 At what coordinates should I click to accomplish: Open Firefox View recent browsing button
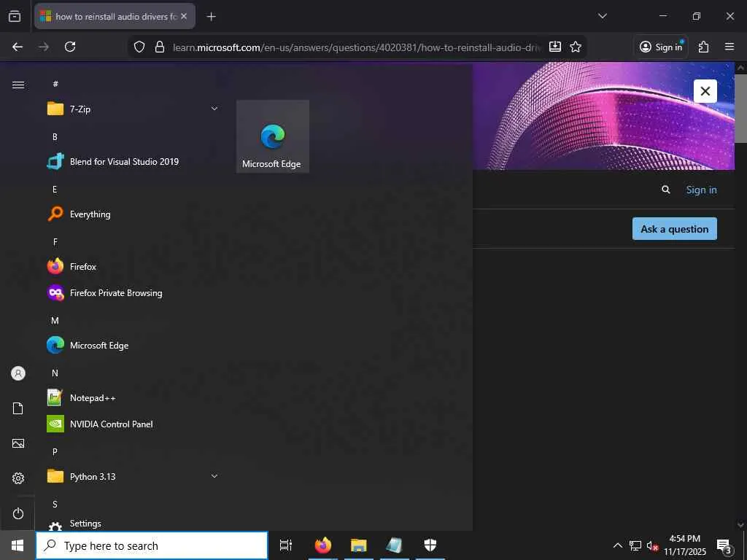[x=15, y=16]
